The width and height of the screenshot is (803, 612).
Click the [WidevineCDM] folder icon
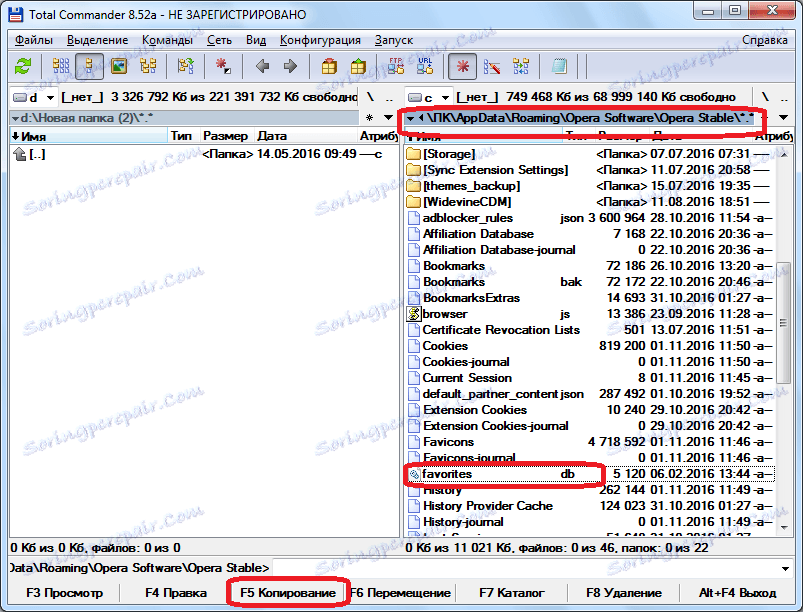413,202
